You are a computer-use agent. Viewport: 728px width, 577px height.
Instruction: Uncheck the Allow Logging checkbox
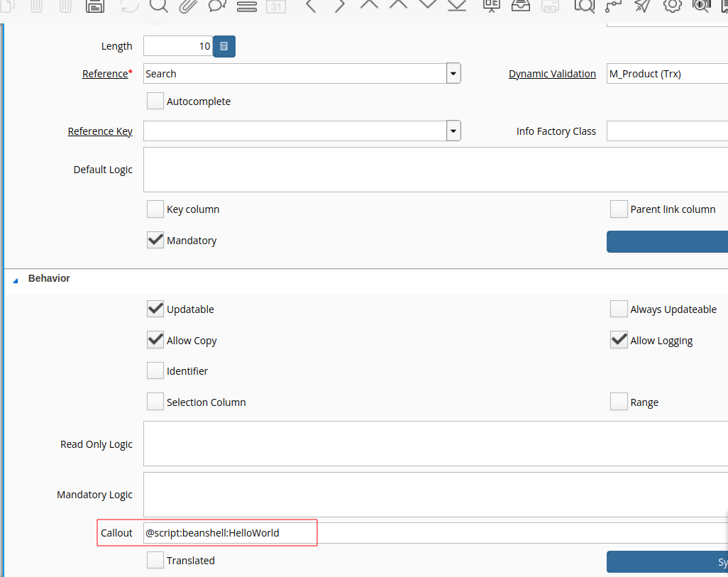click(x=619, y=340)
